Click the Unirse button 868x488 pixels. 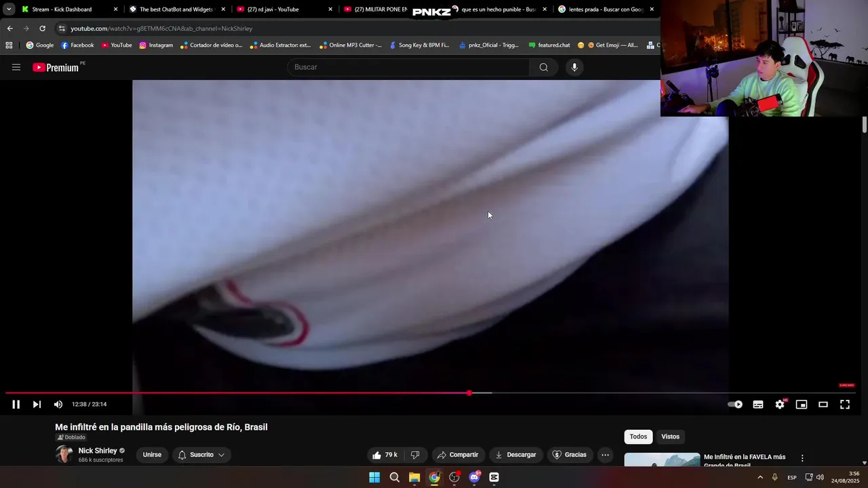click(x=152, y=455)
